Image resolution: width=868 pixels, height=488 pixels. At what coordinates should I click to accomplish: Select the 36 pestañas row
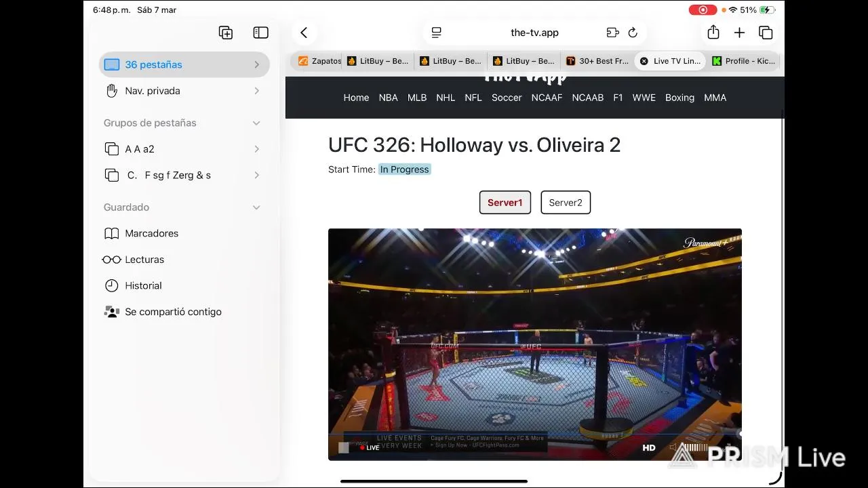(x=184, y=64)
